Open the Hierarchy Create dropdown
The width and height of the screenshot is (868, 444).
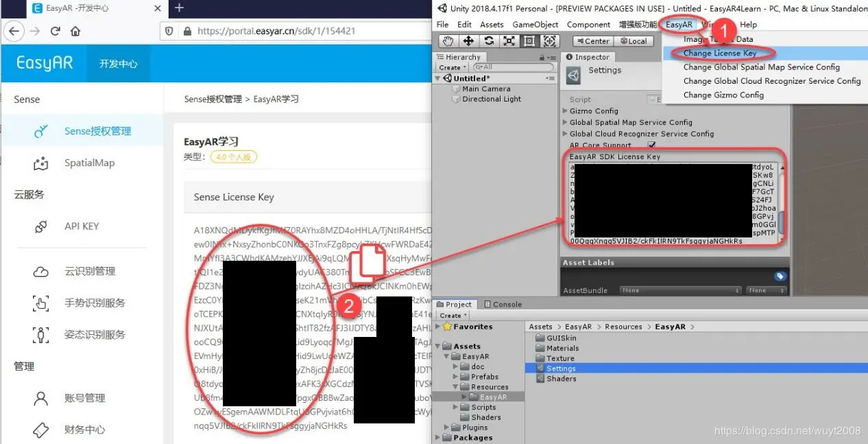[x=453, y=68]
